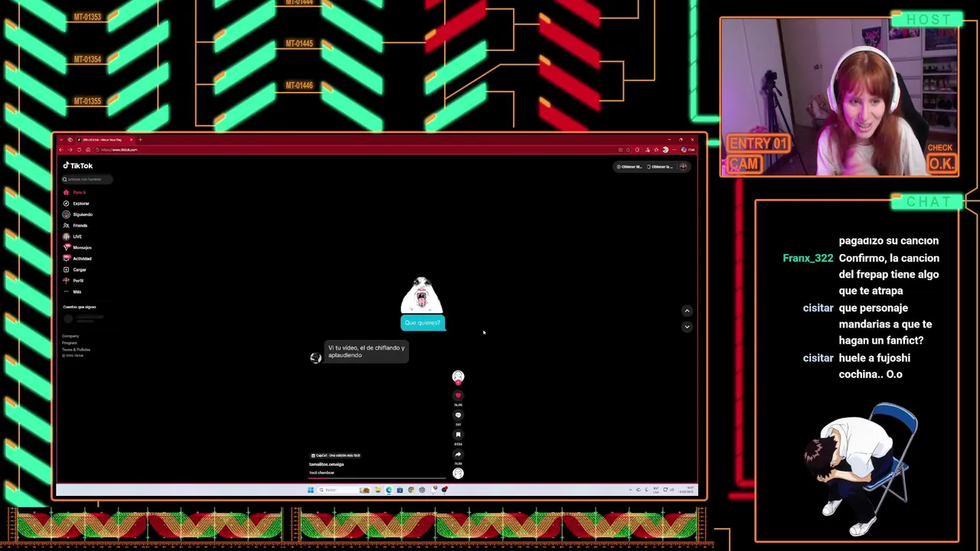The width and height of the screenshot is (980, 551).
Task: Open the browser settings ellipsis menu
Action: tap(674, 150)
